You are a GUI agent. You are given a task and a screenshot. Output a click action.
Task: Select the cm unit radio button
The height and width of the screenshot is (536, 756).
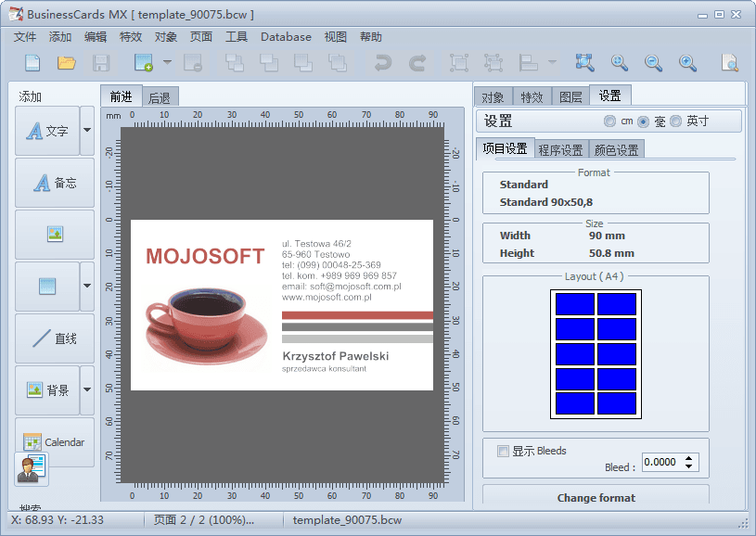[x=609, y=121]
